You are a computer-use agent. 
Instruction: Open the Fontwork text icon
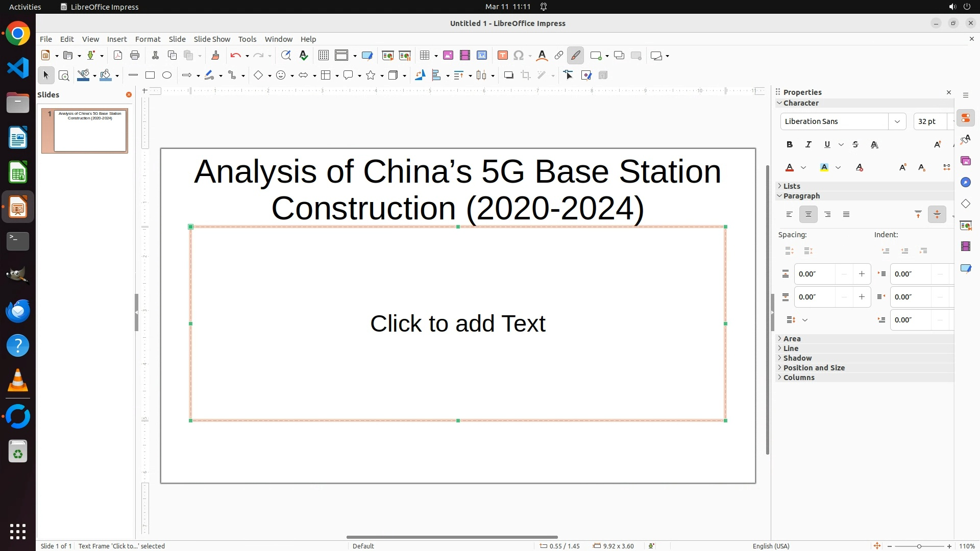tap(542, 56)
